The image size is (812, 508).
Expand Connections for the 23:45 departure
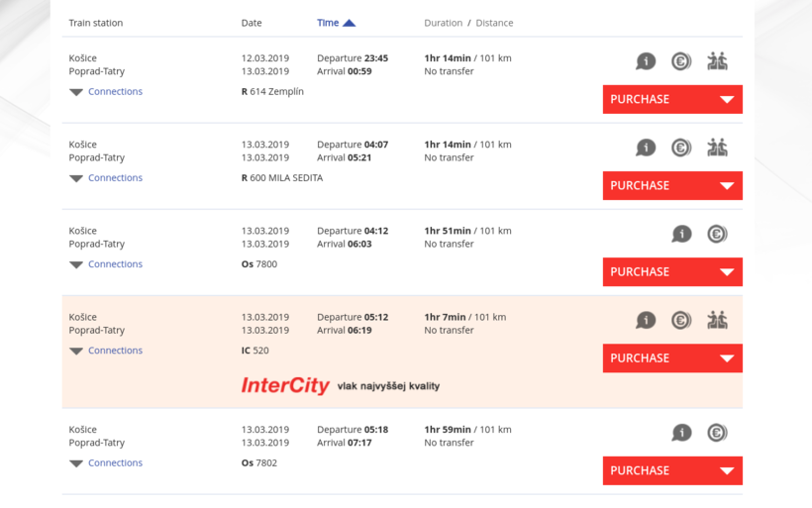coord(106,92)
